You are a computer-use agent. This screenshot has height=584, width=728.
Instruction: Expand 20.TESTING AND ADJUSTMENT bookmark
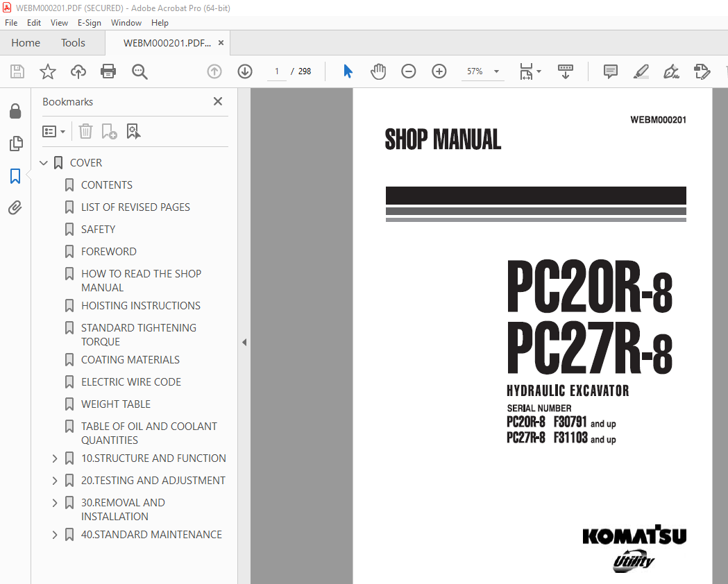pos(55,481)
